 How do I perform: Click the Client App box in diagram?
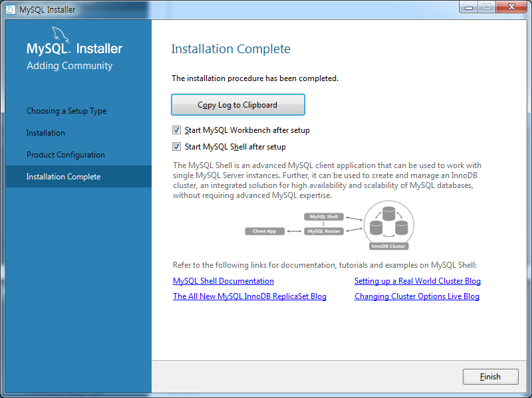(x=265, y=231)
